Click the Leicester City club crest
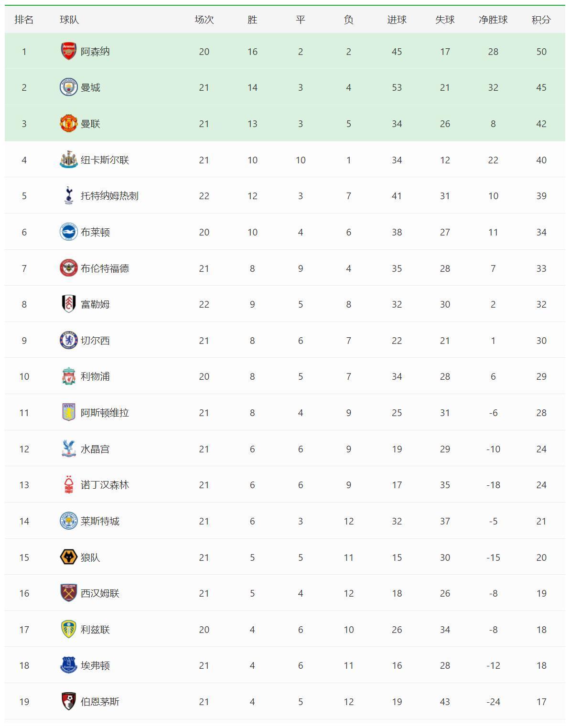This screenshot has height=728, width=570. click(68, 521)
